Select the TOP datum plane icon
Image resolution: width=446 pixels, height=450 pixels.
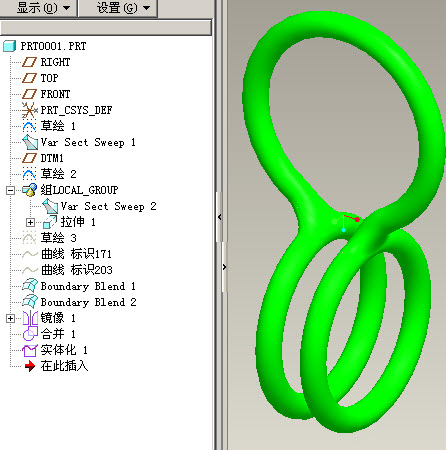(x=29, y=78)
